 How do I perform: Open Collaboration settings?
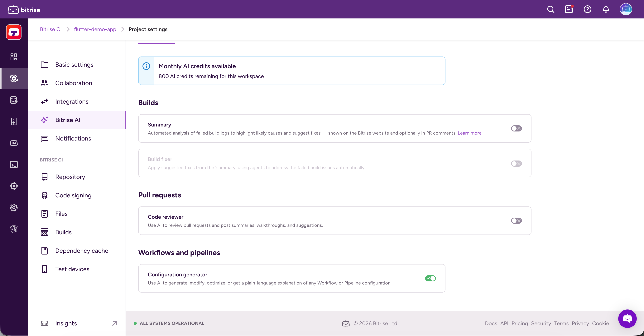point(76,83)
